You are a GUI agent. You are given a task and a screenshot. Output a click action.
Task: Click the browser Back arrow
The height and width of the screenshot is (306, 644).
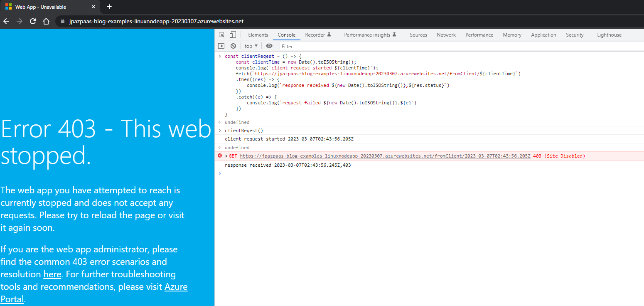6,21
